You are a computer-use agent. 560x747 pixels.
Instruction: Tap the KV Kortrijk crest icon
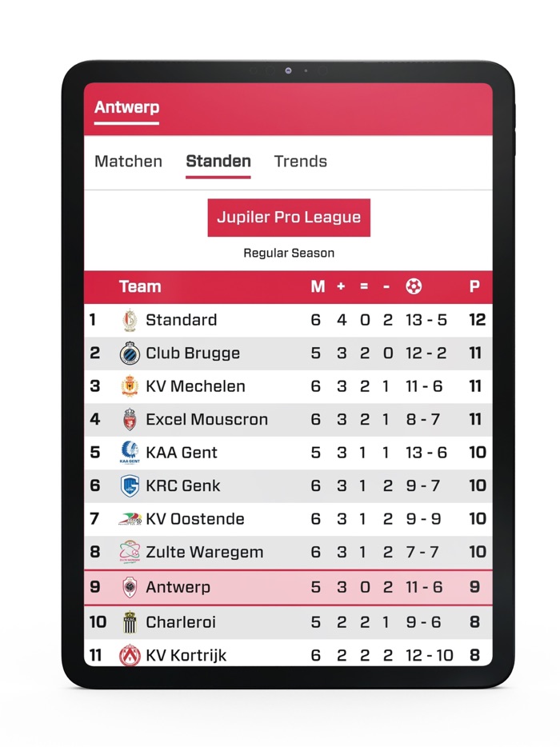pos(130,655)
